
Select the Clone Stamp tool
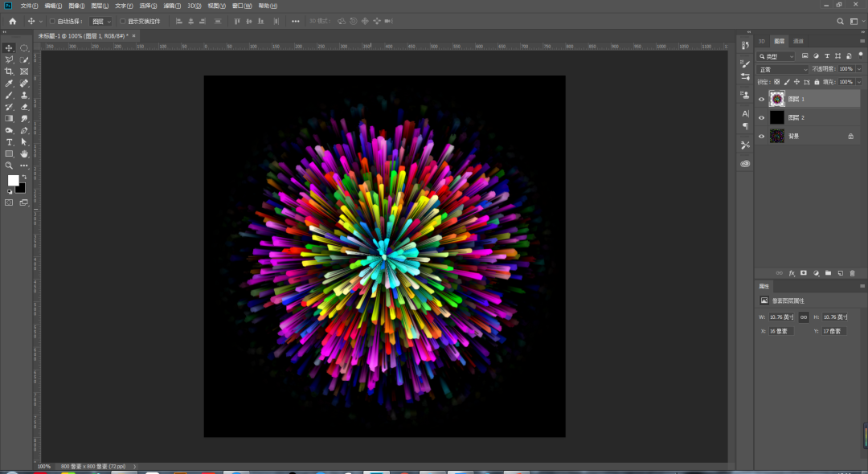(x=24, y=95)
